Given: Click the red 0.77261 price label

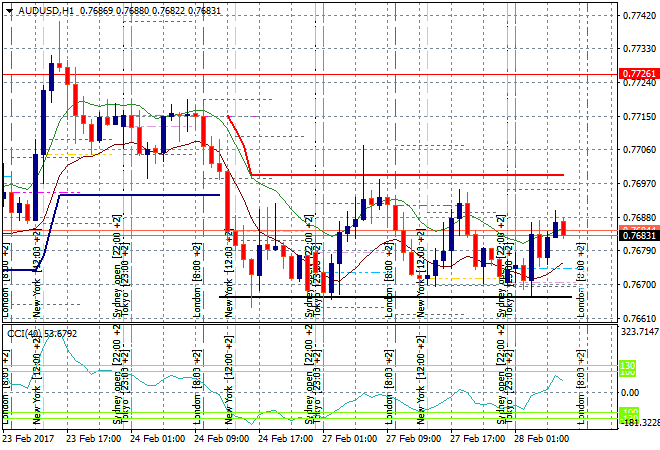Looking at the screenshot, I should [639, 74].
